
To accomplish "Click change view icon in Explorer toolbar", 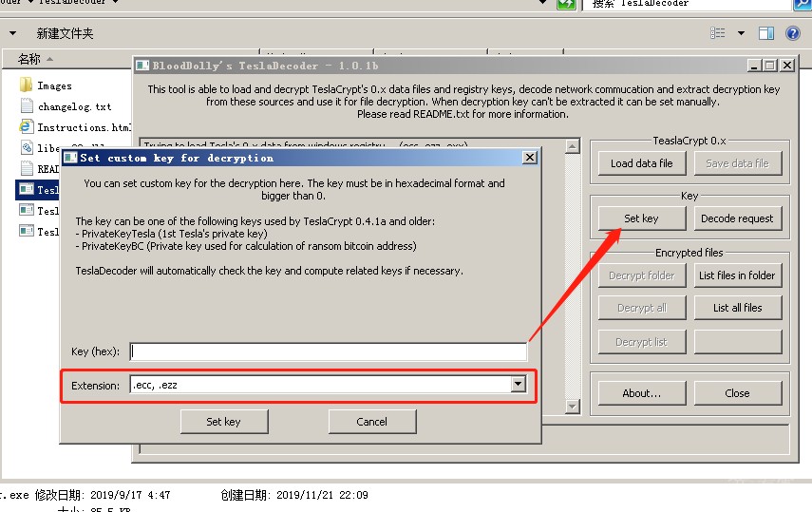I will point(718,33).
